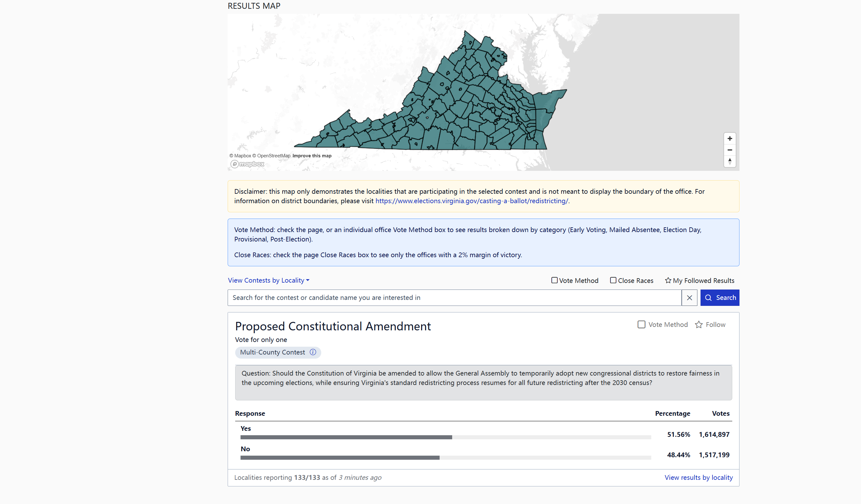861x504 pixels.
Task: Open My Followed Results star
Action: pos(668,280)
